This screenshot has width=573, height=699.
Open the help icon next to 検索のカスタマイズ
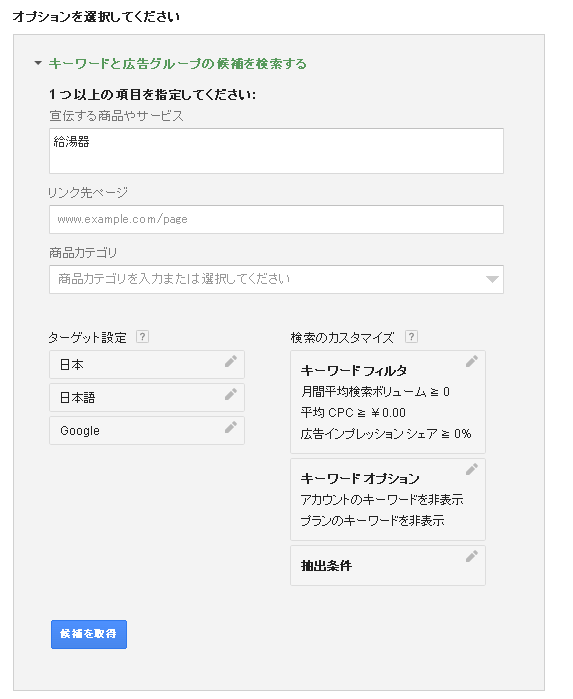pos(411,337)
